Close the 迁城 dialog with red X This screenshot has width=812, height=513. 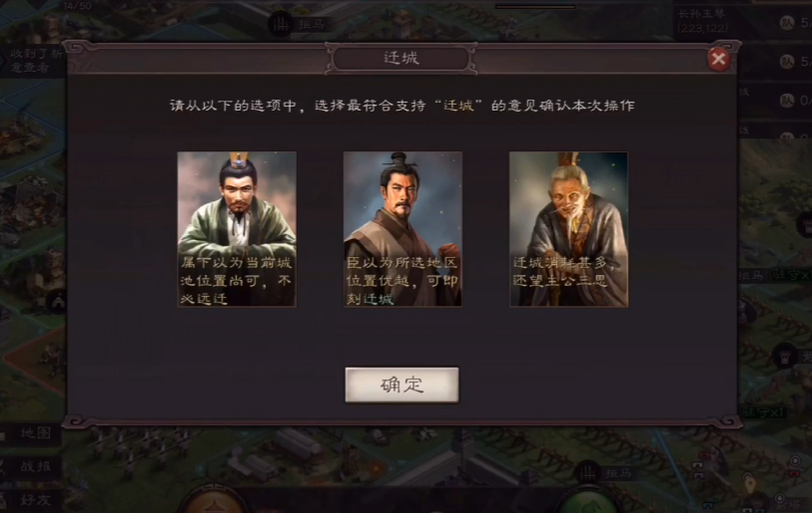point(718,59)
